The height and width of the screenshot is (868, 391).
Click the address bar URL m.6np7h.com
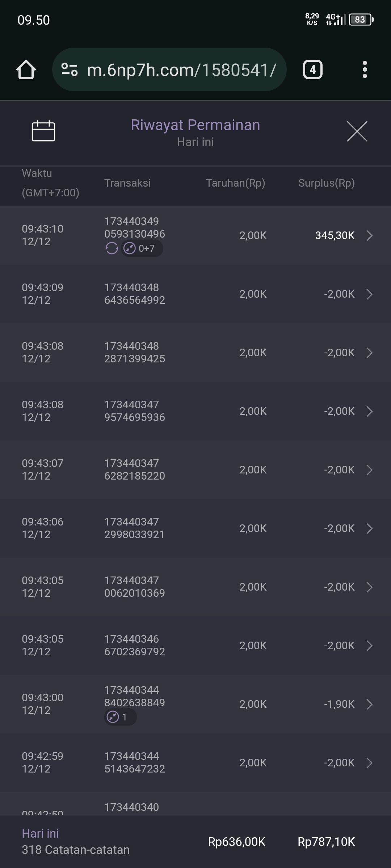tap(181, 70)
